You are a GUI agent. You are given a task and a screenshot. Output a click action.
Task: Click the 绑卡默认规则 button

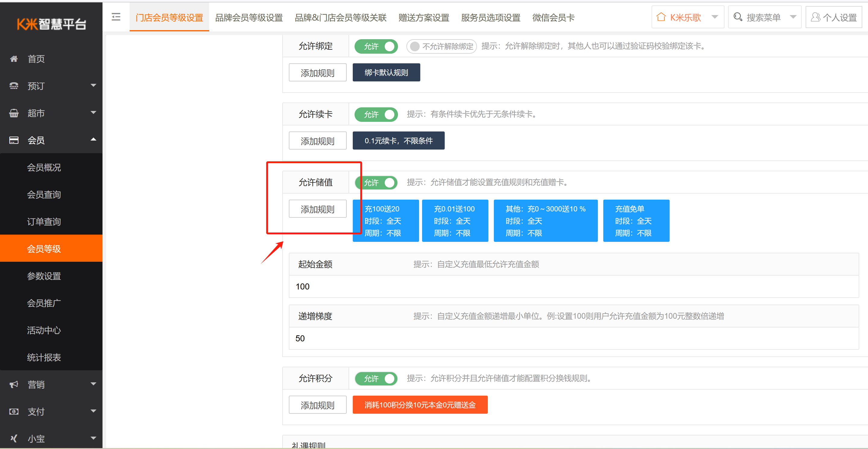coord(386,72)
